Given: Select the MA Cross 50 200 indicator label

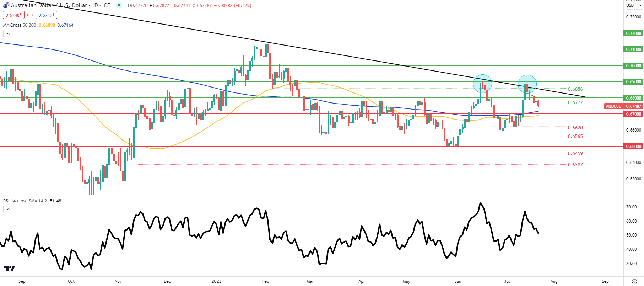Looking at the screenshot, I should [x=20, y=25].
